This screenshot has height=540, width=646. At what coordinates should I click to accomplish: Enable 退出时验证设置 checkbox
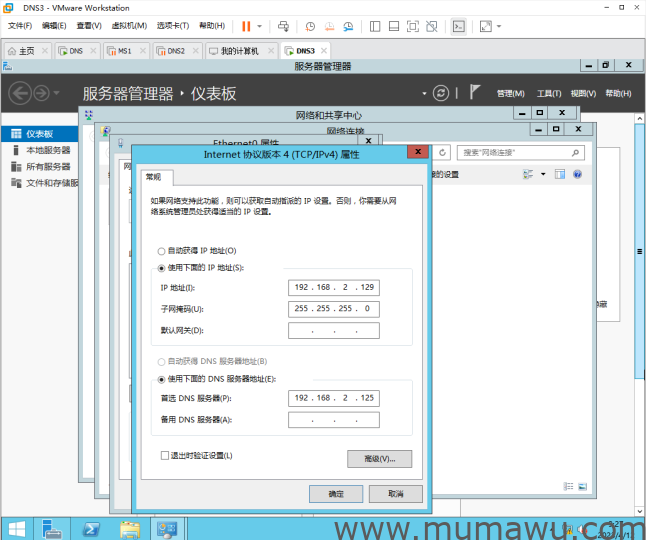[x=165, y=455]
